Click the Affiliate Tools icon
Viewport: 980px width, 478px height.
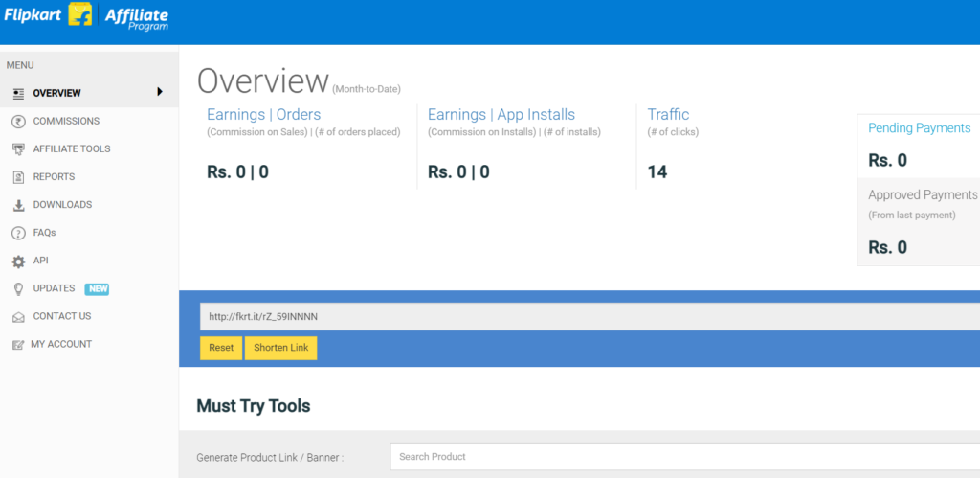(x=19, y=149)
